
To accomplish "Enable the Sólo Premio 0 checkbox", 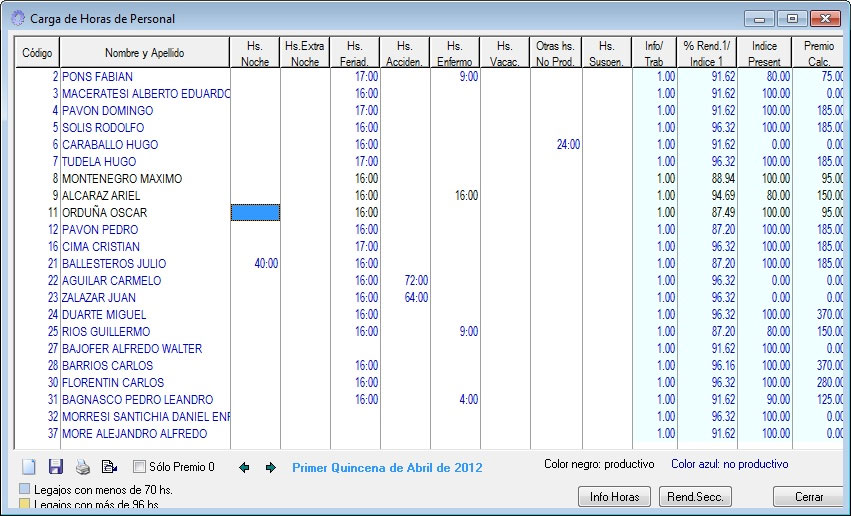I will pyautogui.click(x=140, y=467).
